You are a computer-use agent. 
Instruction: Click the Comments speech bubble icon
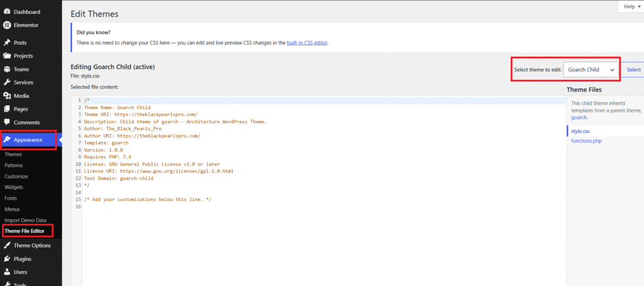click(6, 122)
